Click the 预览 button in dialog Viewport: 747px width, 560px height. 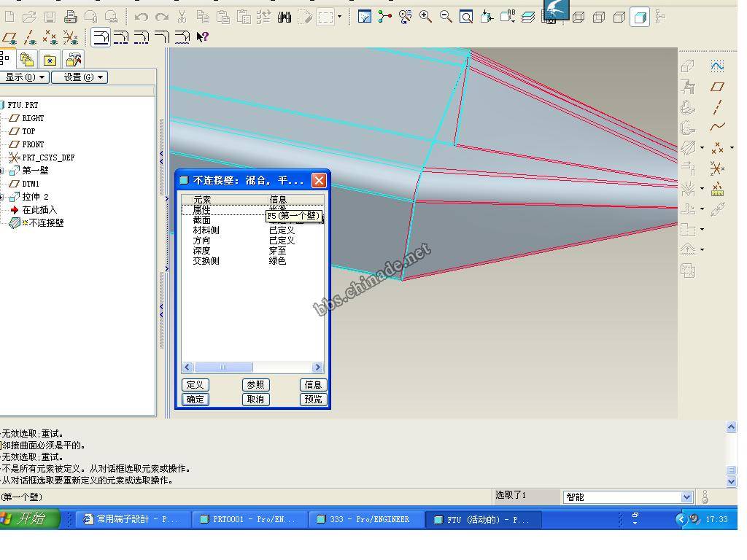[x=313, y=400]
